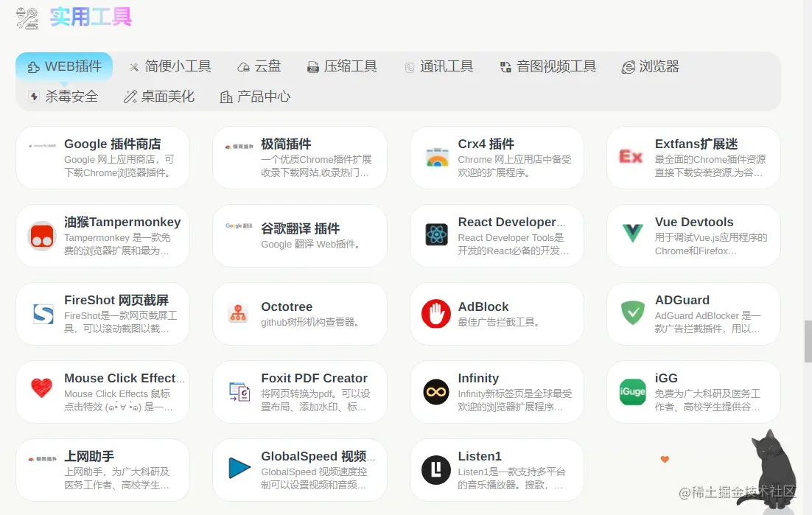Open the WEB插件 tab
The height and width of the screenshot is (515, 812).
click(64, 67)
